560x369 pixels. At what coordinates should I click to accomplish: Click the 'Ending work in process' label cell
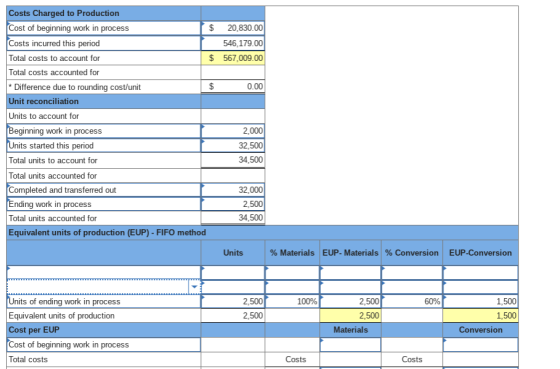click(104, 204)
